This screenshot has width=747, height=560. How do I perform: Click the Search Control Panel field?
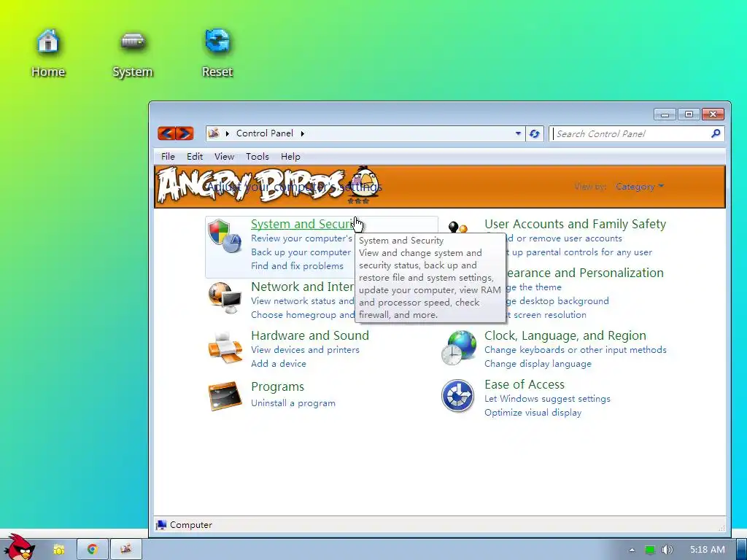630,134
